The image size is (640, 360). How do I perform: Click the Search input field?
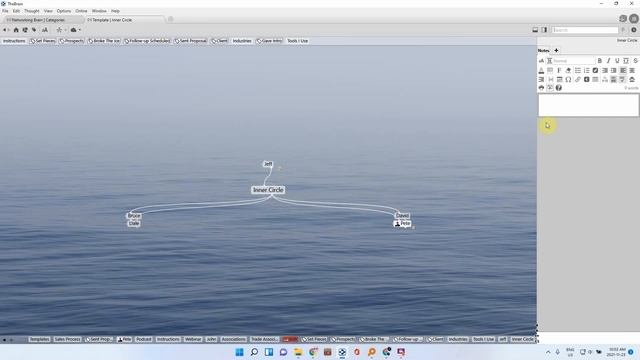coord(585,30)
